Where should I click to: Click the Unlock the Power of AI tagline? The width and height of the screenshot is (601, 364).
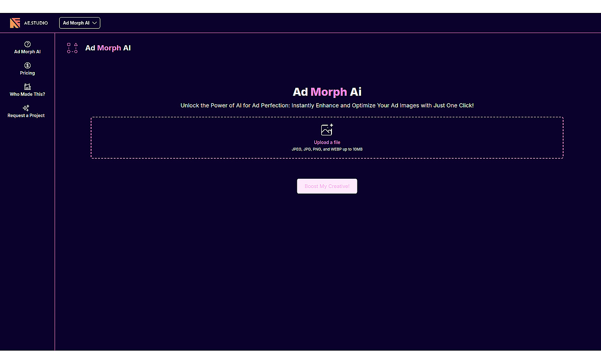tap(327, 106)
